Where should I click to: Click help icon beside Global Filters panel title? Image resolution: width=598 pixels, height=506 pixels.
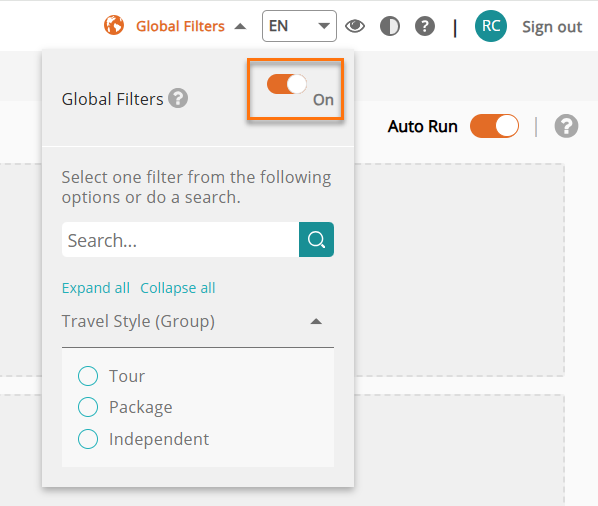178,98
